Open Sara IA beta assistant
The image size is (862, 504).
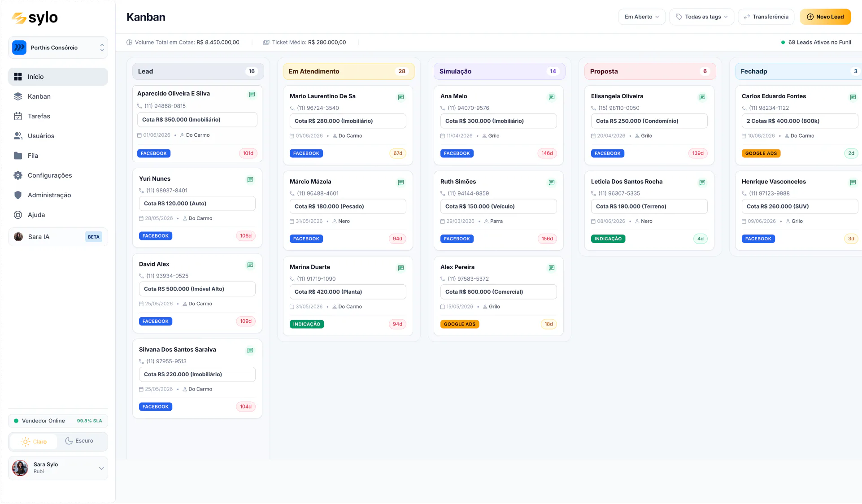click(x=58, y=237)
